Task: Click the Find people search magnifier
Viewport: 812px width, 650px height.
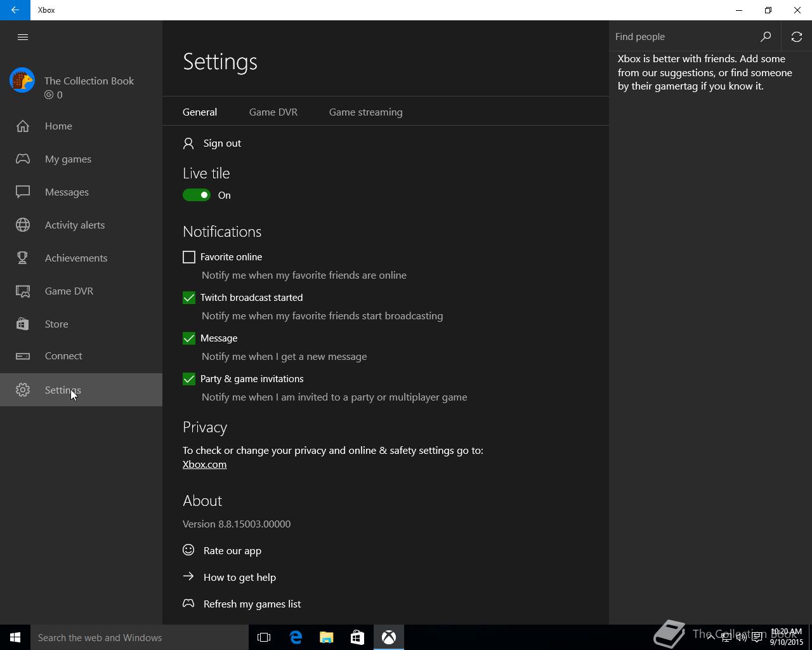Action: coord(766,37)
